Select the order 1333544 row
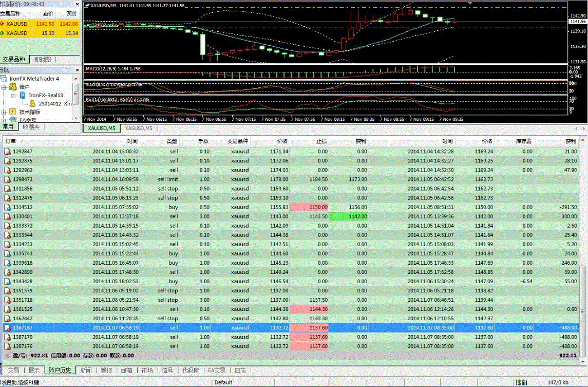The image size is (588, 387). coord(291,235)
